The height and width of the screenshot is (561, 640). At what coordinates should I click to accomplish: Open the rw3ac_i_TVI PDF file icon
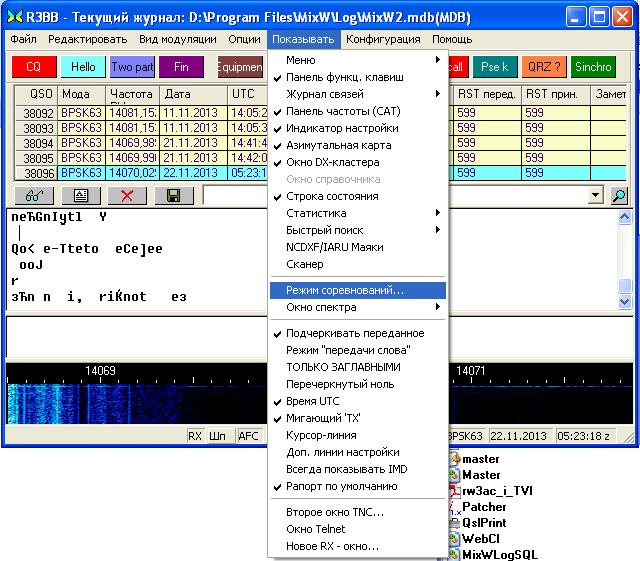coord(453,490)
